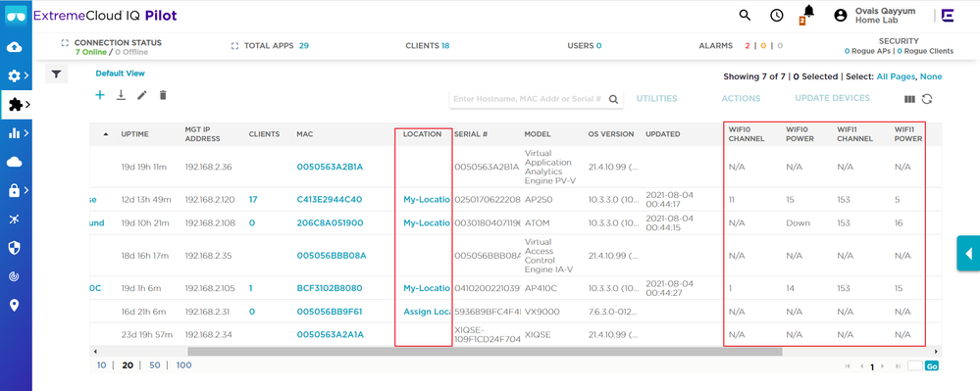Open MAC C413E2944C40 device link
The image size is (980, 391).
330,199
